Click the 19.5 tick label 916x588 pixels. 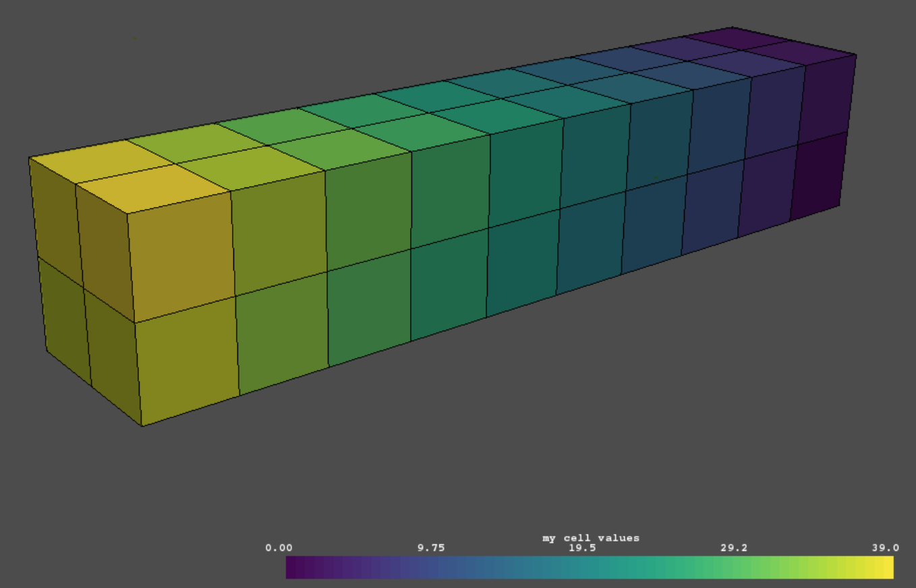(583, 548)
